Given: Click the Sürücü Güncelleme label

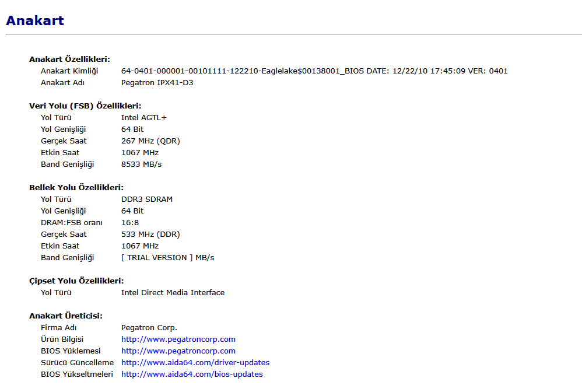Looking at the screenshot, I should 77,363.
